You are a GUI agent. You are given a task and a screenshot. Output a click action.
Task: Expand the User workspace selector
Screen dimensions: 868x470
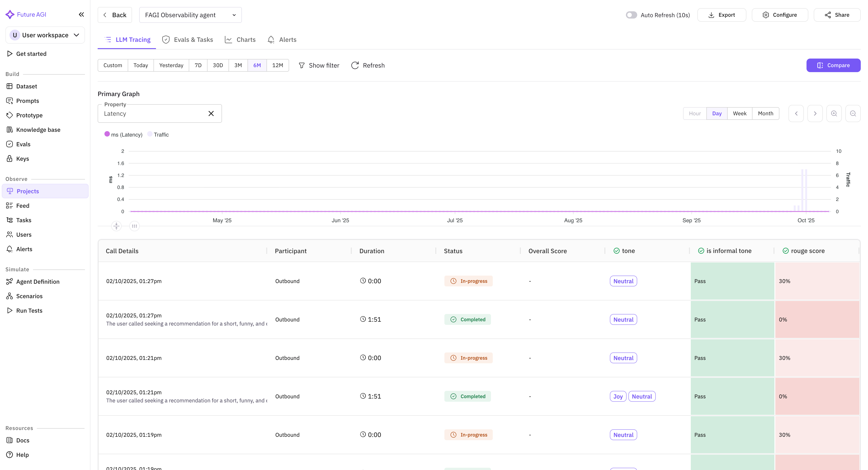point(45,35)
